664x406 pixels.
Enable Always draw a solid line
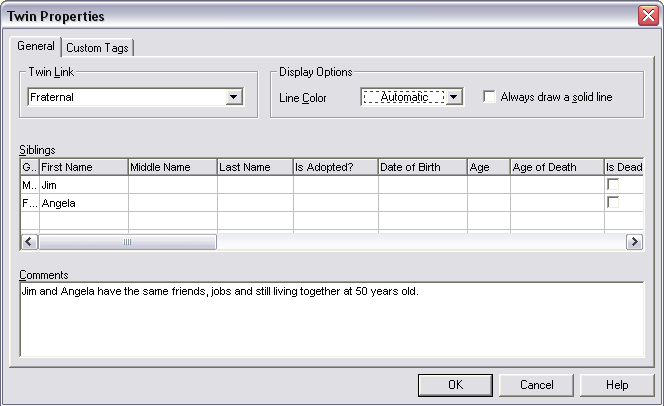(490, 97)
